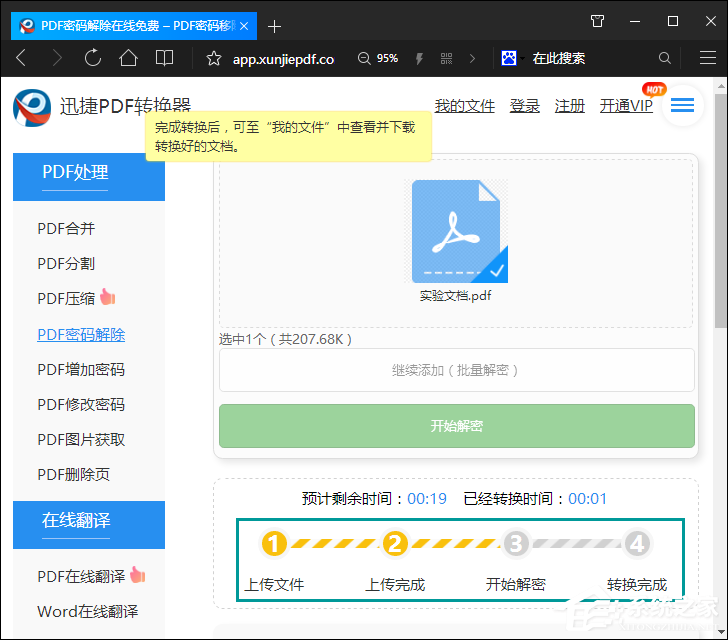Select PDF合并 in the sidebar

66,228
